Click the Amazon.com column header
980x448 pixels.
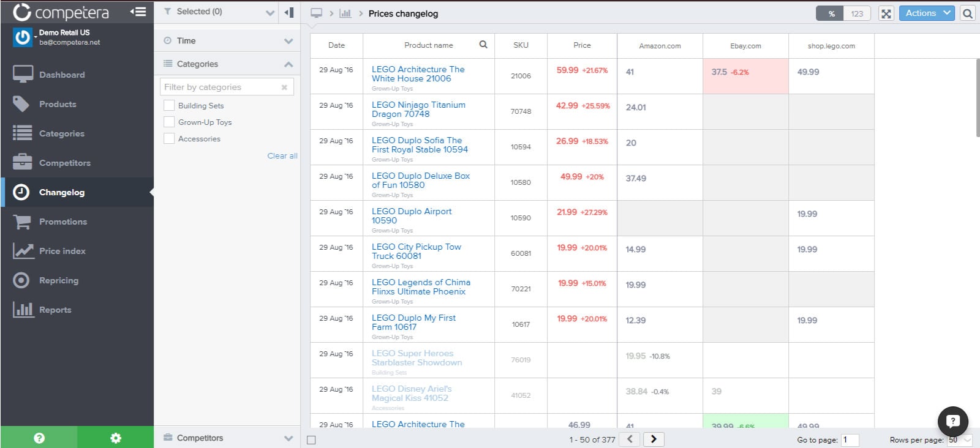point(660,46)
